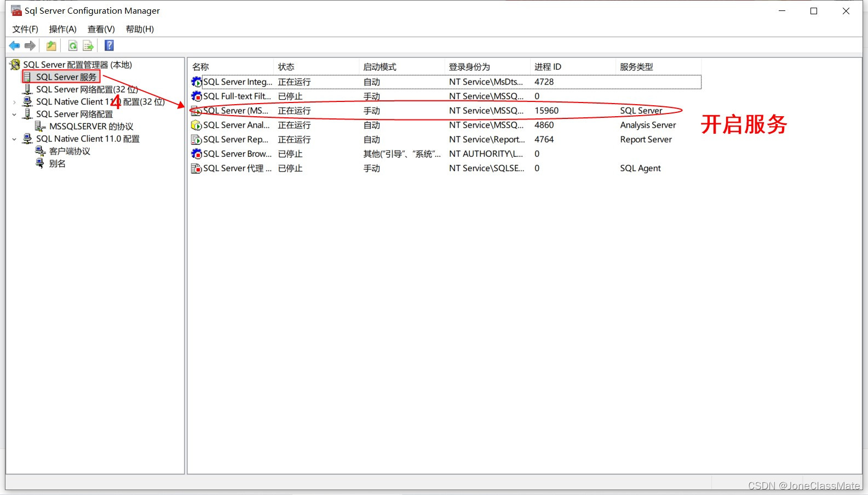Viewport: 868px width, 495px height.
Task: Sort by the 进程 ID column header
Action: pos(573,67)
